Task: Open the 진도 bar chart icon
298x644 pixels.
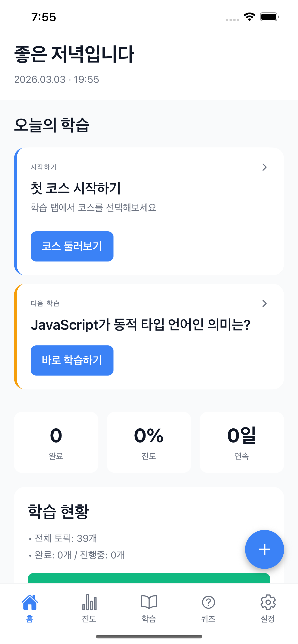Action: point(89,602)
